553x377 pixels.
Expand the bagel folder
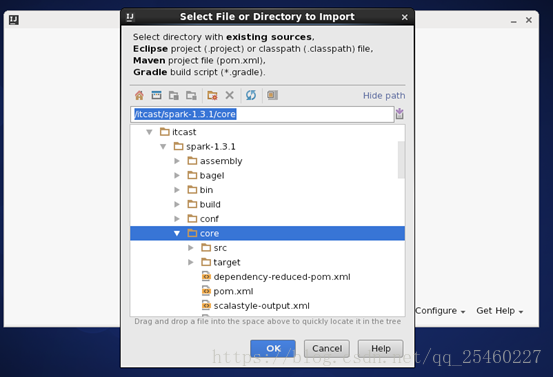pyautogui.click(x=177, y=176)
